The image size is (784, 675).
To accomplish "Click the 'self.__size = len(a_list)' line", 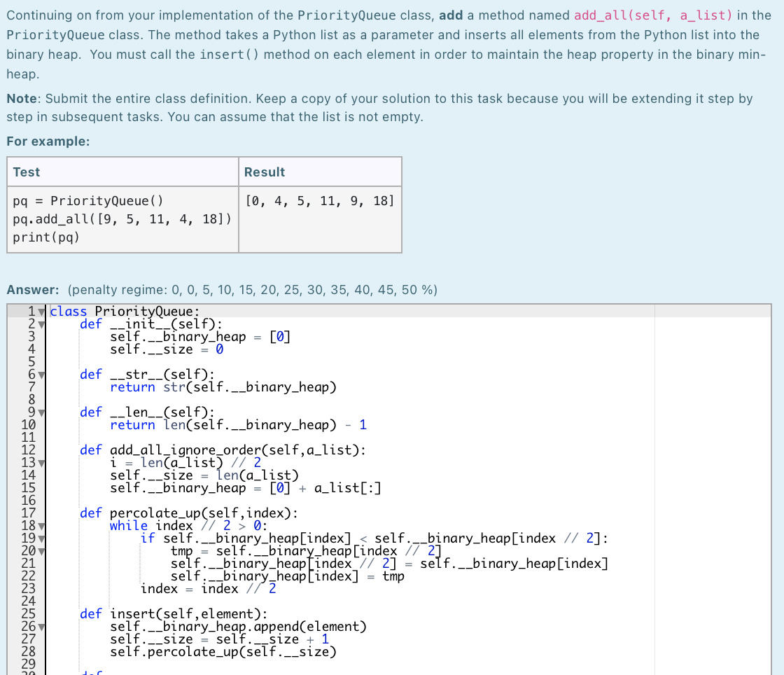I will point(204,475).
